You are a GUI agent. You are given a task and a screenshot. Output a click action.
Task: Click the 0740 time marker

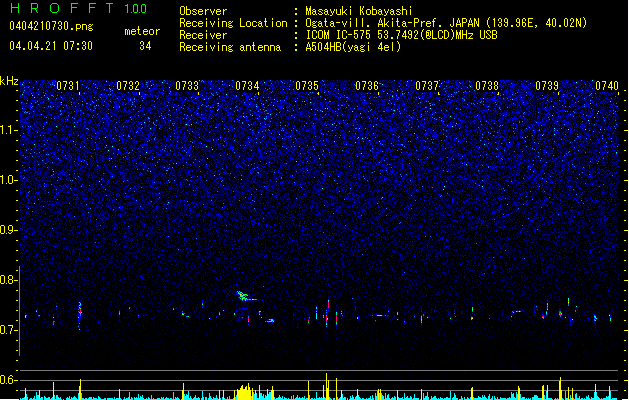[607, 86]
